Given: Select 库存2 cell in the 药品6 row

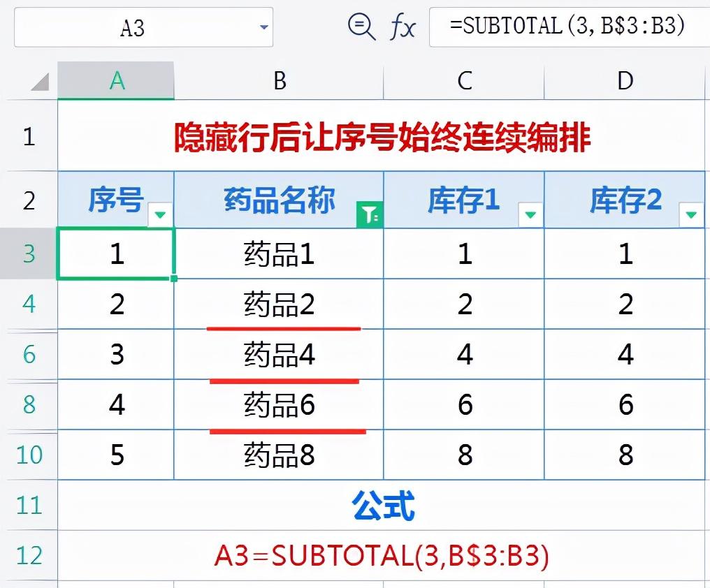Looking at the screenshot, I should [625, 404].
